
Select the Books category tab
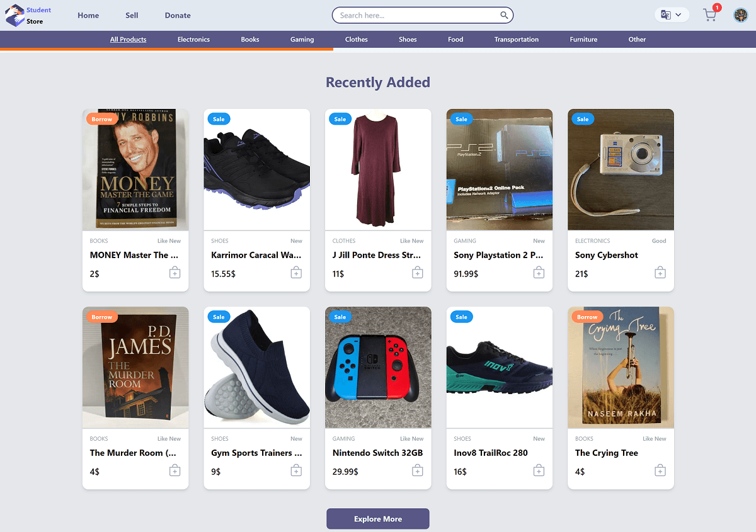click(x=250, y=39)
